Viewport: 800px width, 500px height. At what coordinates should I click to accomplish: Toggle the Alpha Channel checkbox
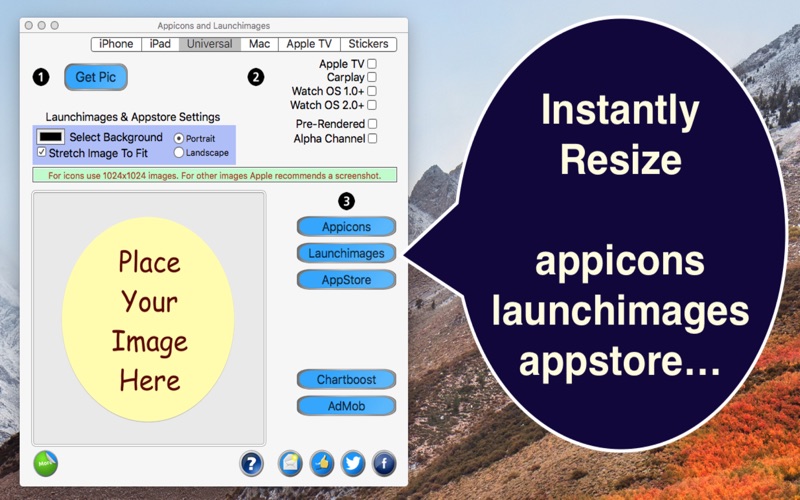tap(372, 138)
